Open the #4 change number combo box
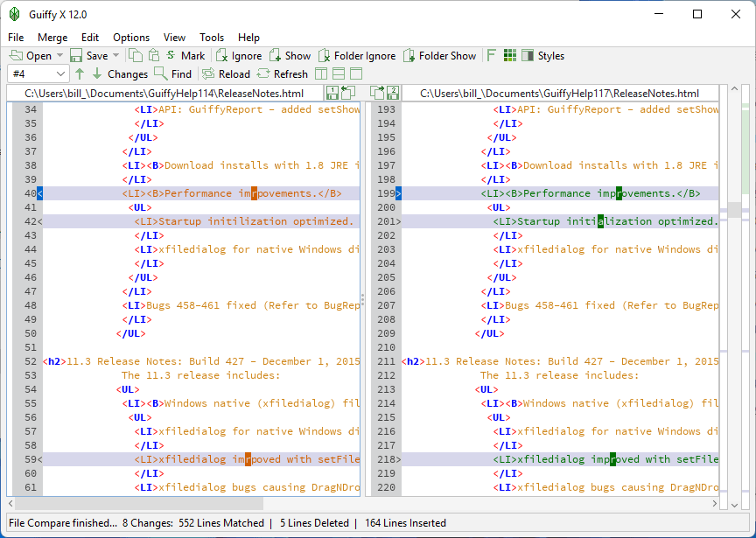This screenshot has height=538, width=756. pyautogui.click(x=38, y=73)
